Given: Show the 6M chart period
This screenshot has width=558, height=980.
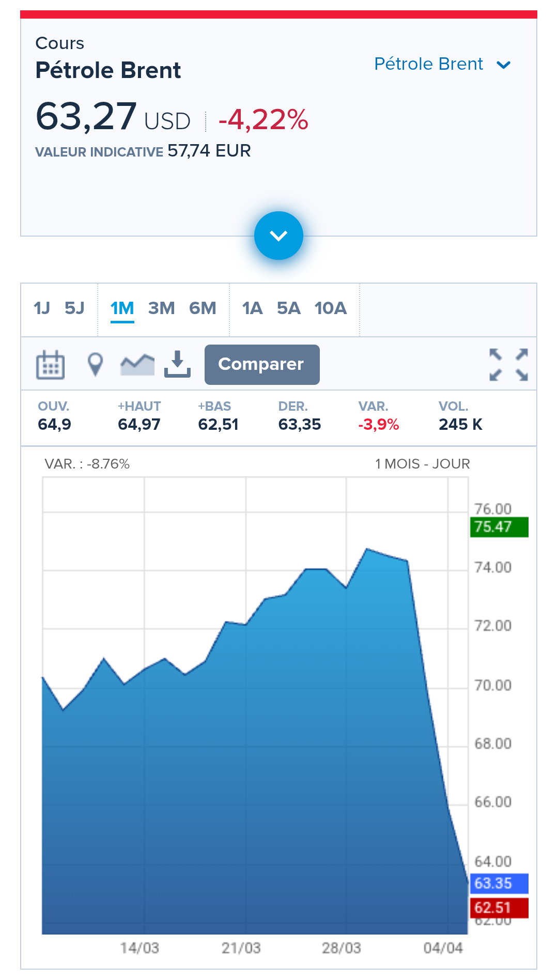Looking at the screenshot, I should coord(203,308).
